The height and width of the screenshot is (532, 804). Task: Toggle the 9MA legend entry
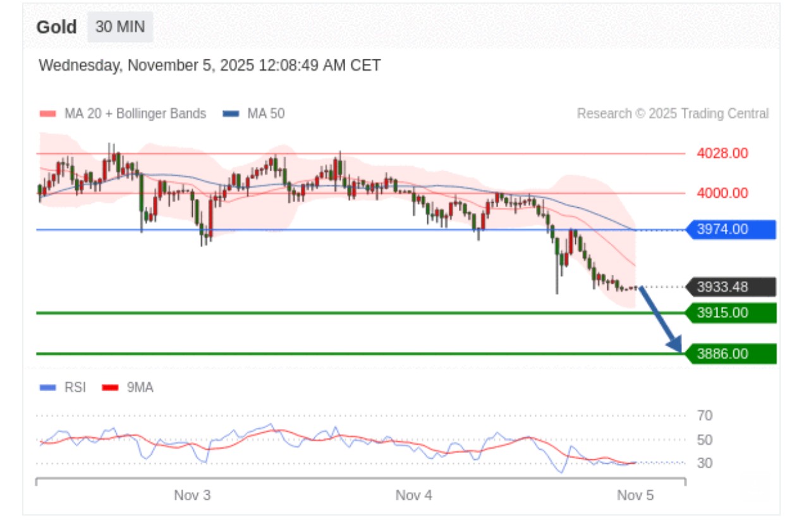128,387
